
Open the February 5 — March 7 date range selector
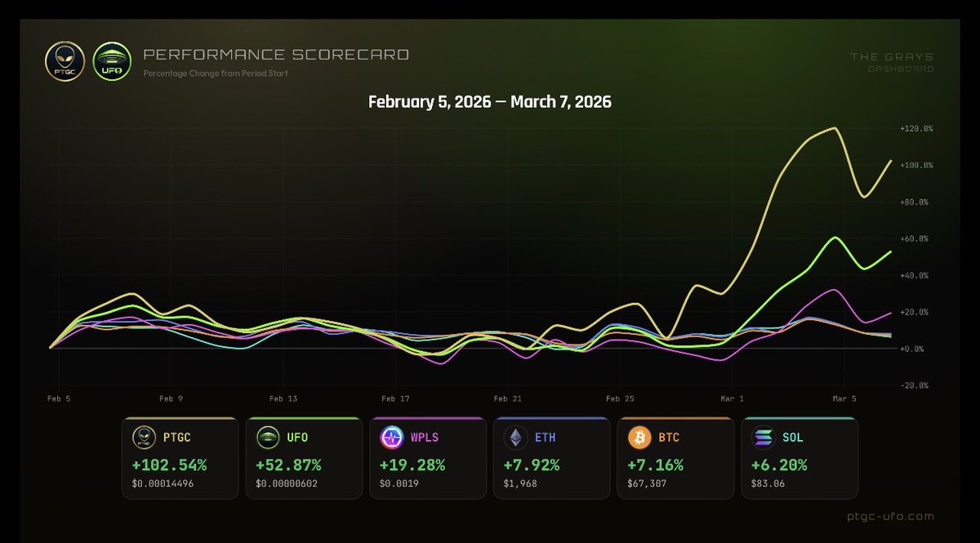(490, 102)
